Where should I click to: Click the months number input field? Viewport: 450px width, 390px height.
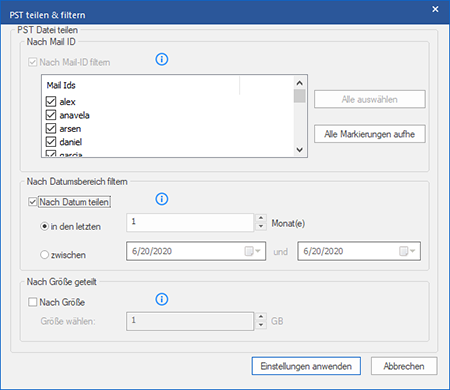pos(190,222)
